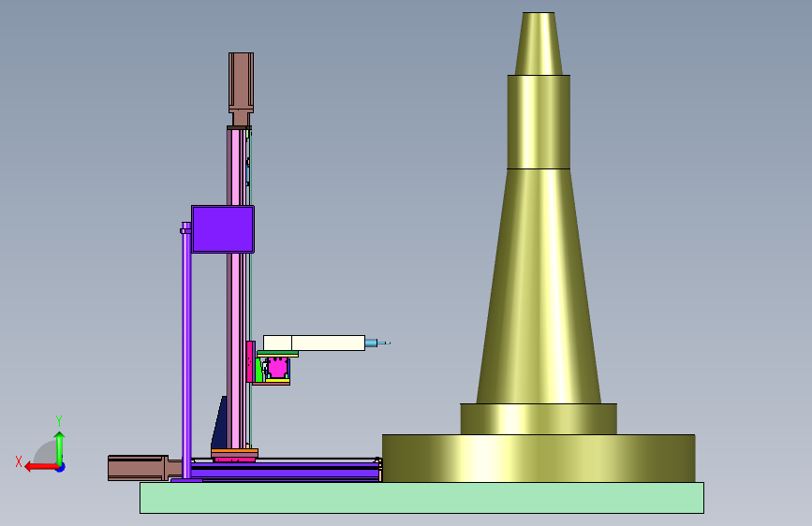812x526 pixels.
Task: Select the gold step ring above the bottom disk
Action: 539,418
